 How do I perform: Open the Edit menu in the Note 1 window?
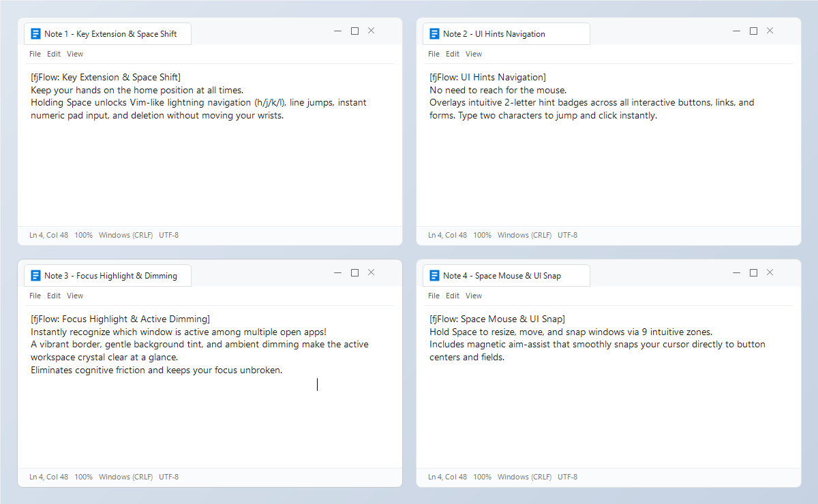click(x=54, y=54)
